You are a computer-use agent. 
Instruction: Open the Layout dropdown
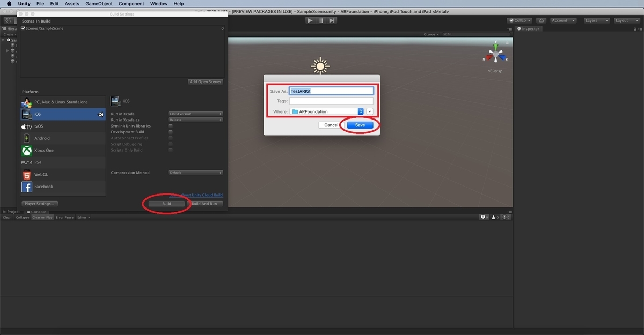(x=626, y=20)
